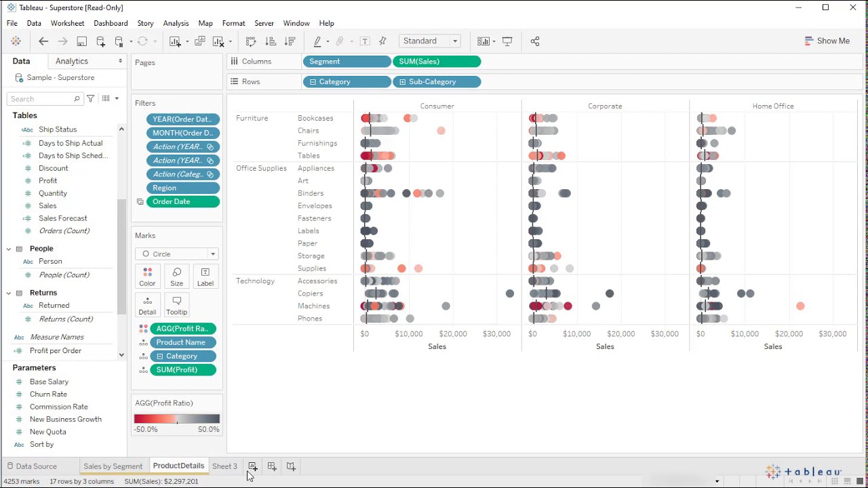Viewport: 868px width, 488px height.
Task: Select the Discount field
Action: tap(53, 168)
